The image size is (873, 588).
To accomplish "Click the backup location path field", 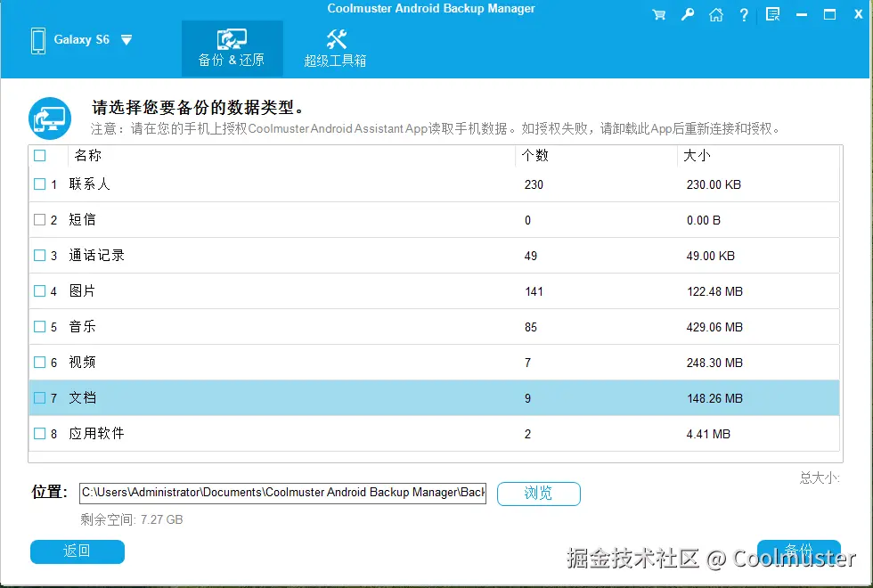I will pyautogui.click(x=283, y=493).
